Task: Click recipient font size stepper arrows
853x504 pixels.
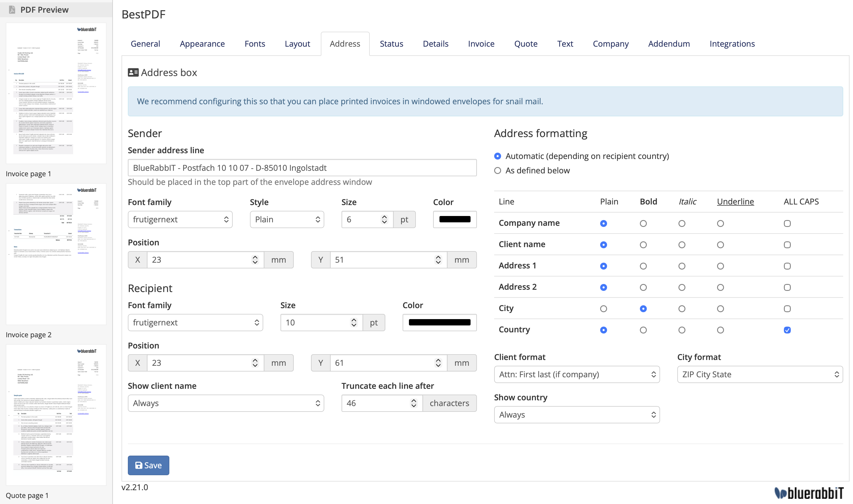Action: (354, 322)
